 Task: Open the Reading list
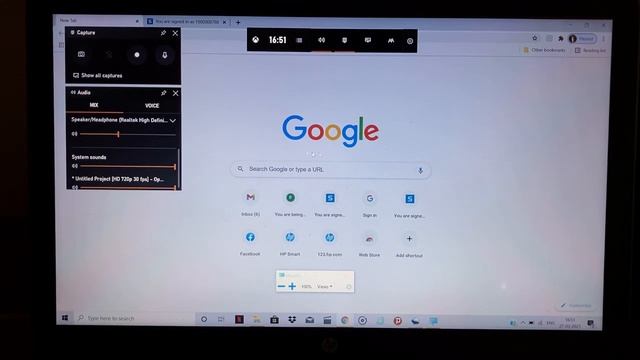590,51
